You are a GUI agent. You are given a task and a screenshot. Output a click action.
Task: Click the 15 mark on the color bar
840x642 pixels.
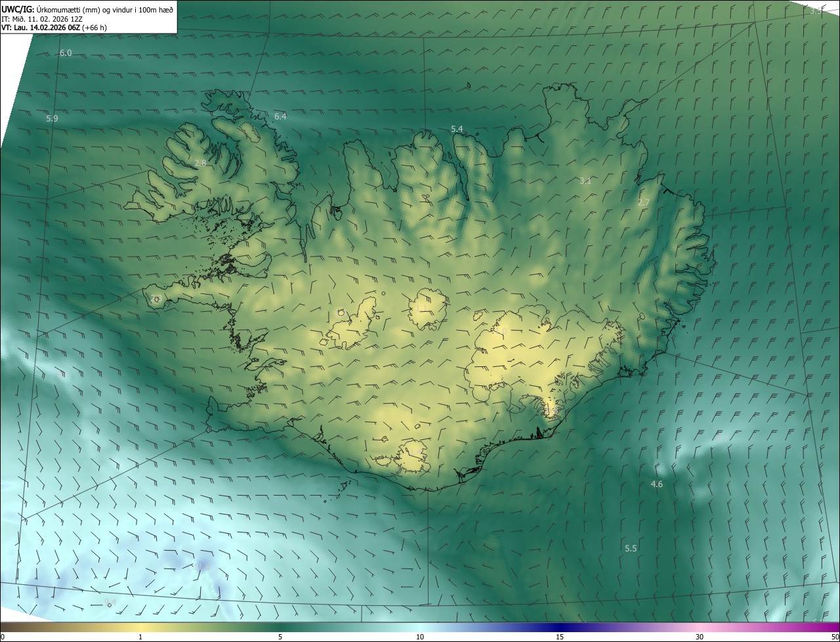tap(560, 637)
